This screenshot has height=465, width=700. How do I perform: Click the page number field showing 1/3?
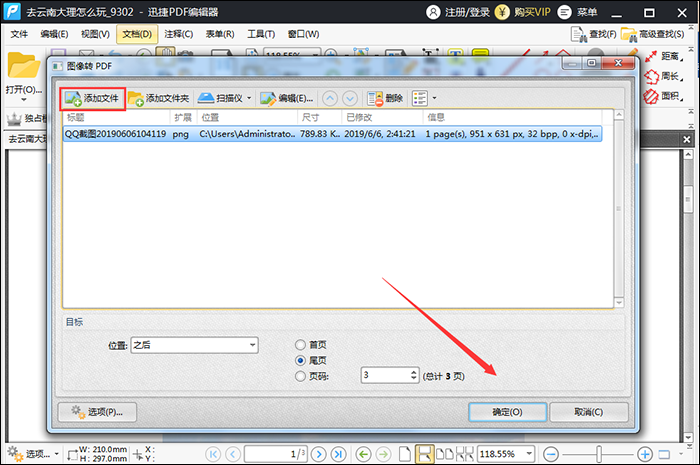click(x=275, y=454)
